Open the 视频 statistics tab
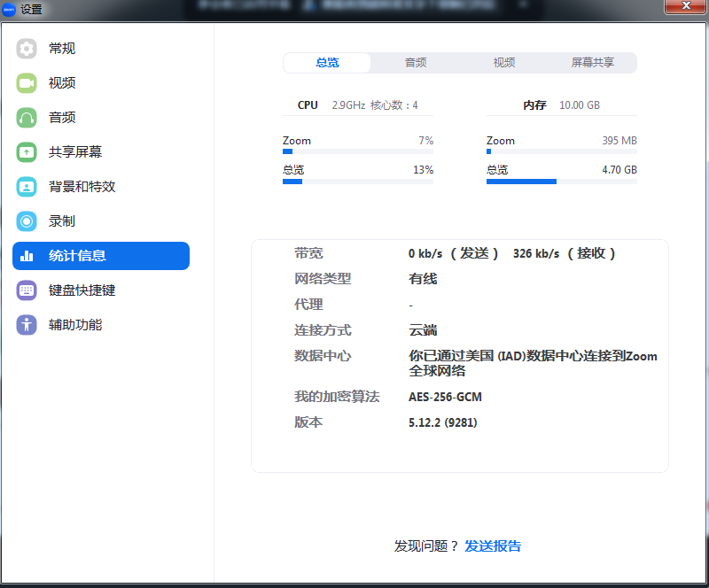This screenshot has height=588, width=709. tap(504, 63)
